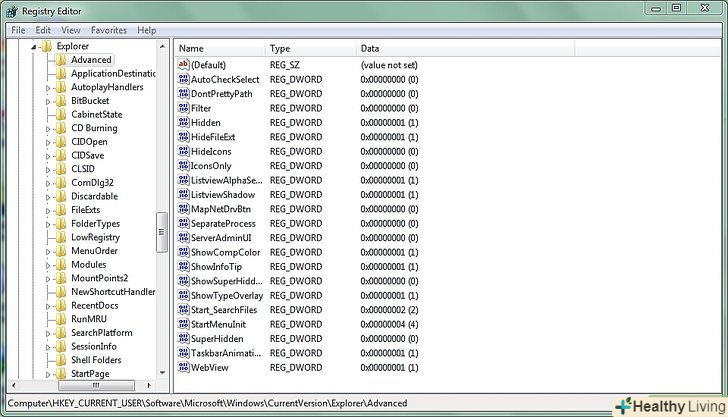Click the (value not set) data cell
The height and width of the screenshot is (417, 728).
pyautogui.click(x=389, y=65)
